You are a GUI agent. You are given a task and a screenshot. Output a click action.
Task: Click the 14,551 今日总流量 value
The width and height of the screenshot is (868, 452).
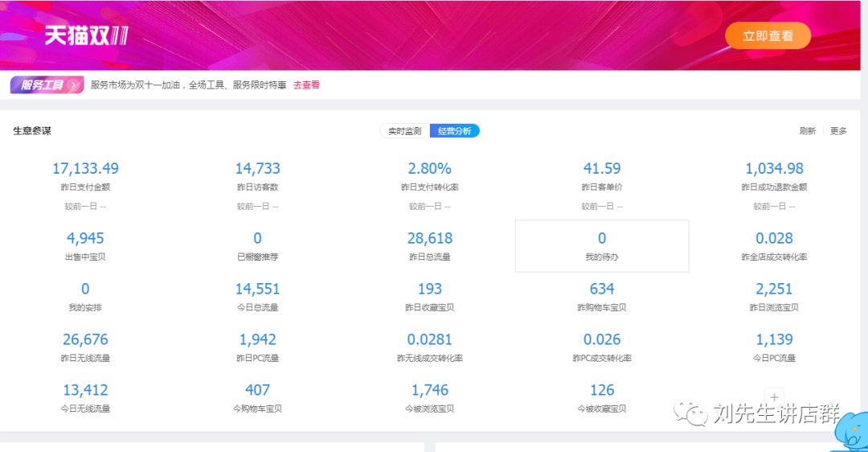(257, 289)
